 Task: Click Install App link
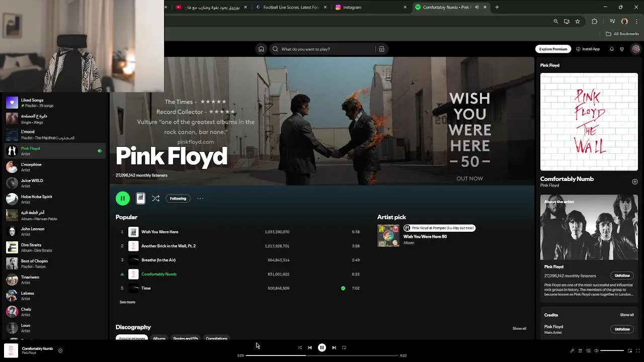tap(588, 49)
